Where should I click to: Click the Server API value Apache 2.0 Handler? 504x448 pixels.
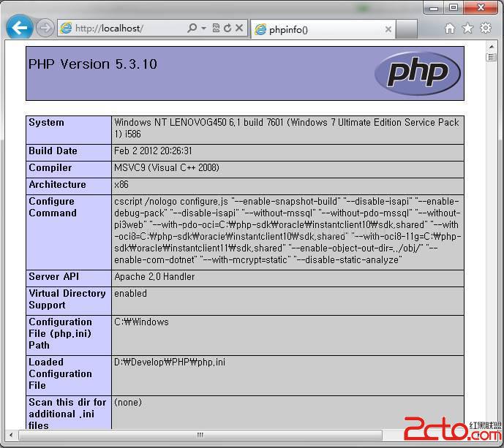click(154, 276)
